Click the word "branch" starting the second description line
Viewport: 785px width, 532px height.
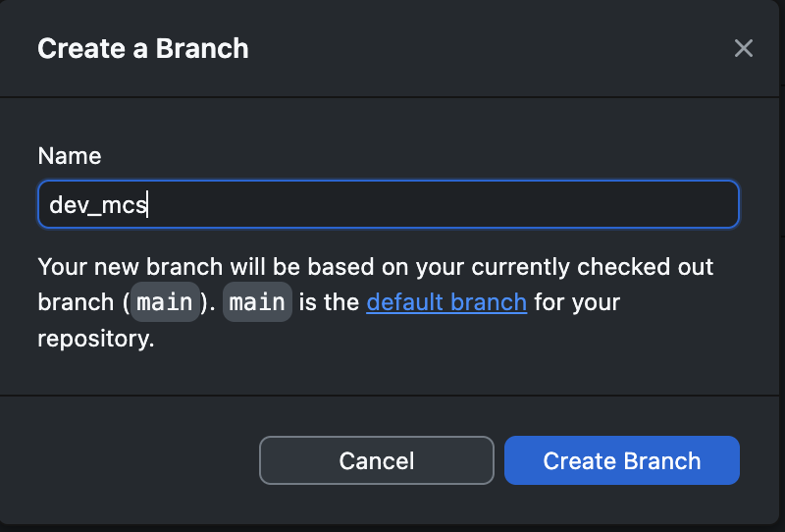coord(74,302)
